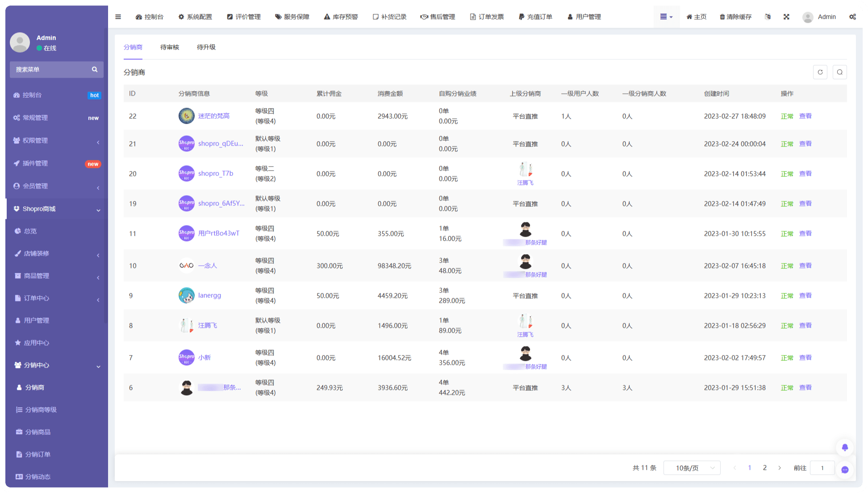Click the refresh table icon

820,72
